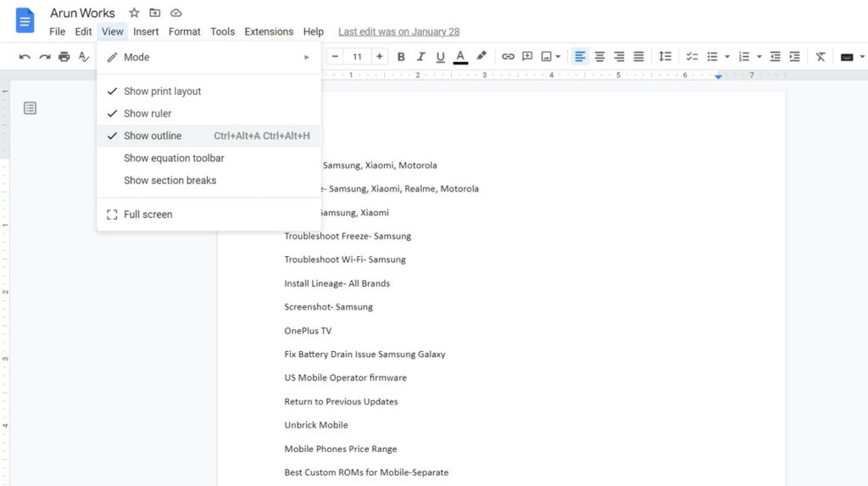This screenshot has width=868, height=486.
Task: Uncheck Show print layout
Action: pyautogui.click(x=209, y=91)
